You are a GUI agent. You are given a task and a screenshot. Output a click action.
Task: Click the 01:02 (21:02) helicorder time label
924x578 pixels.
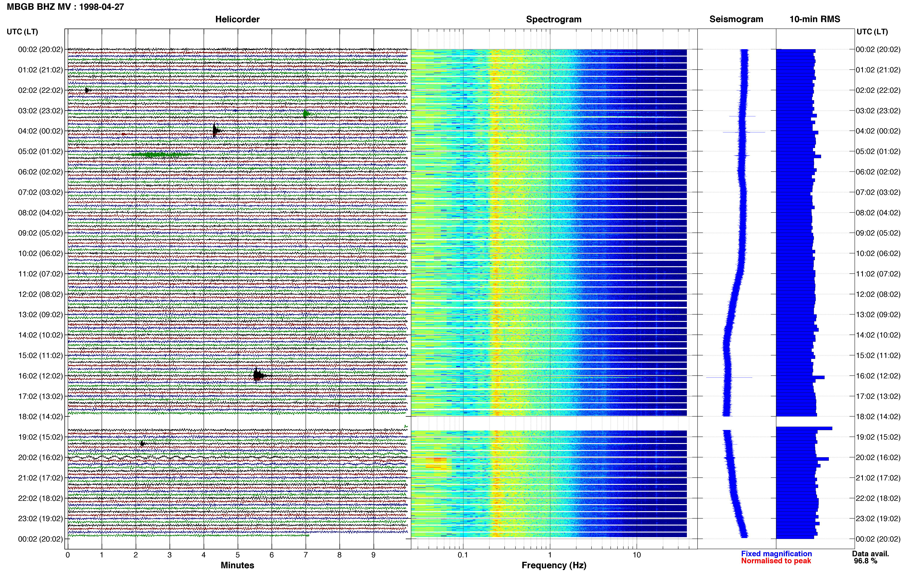40,70
